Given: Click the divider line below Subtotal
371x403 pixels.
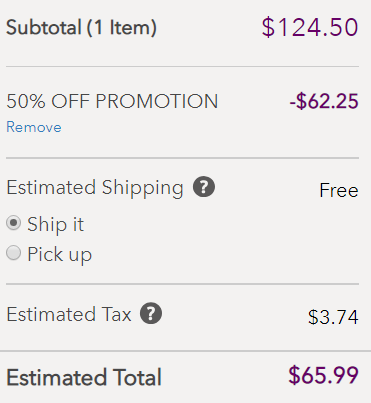Looking at the screenshot, I should pyautogui.click(x=182, y=66).
